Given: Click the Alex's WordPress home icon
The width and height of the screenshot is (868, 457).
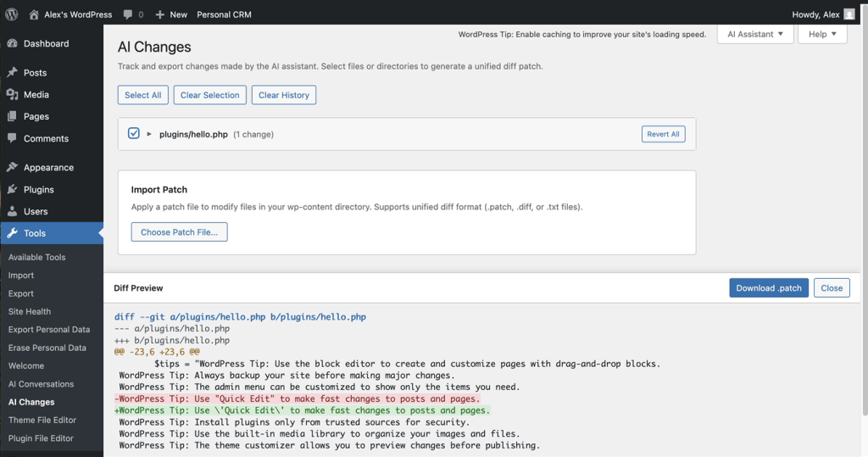Looking at the screenshot, I should pyautogui.click(x=34, y=14).
